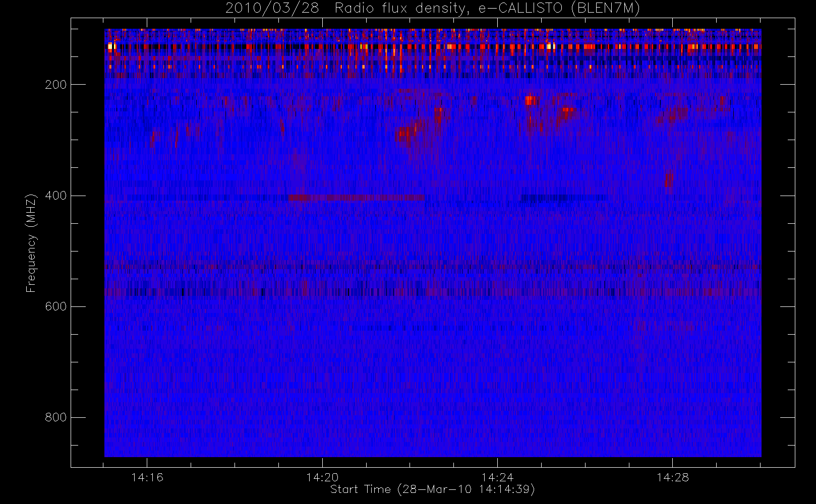Select the 400 frequency tick label
816x504 pixels.
pos(56,196)
